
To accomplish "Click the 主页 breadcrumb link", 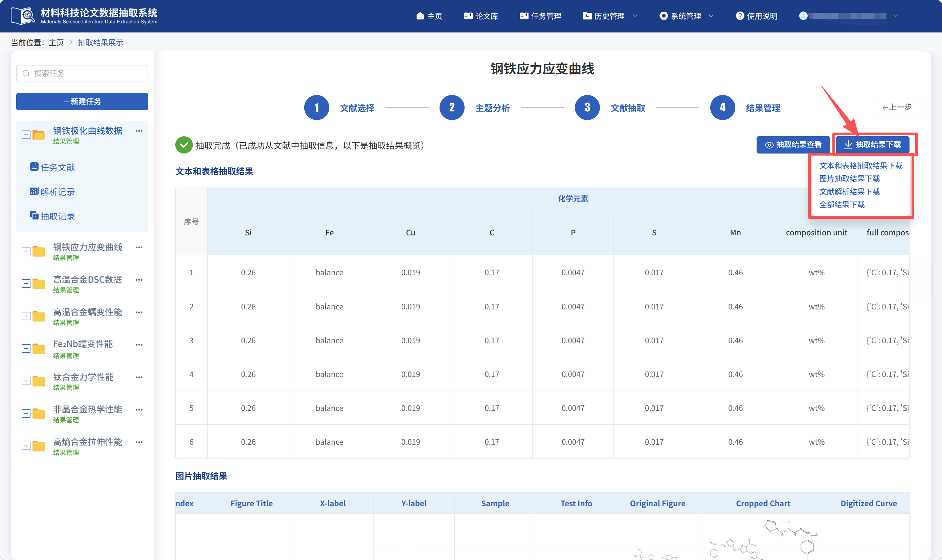I will (x=56, y=43).
